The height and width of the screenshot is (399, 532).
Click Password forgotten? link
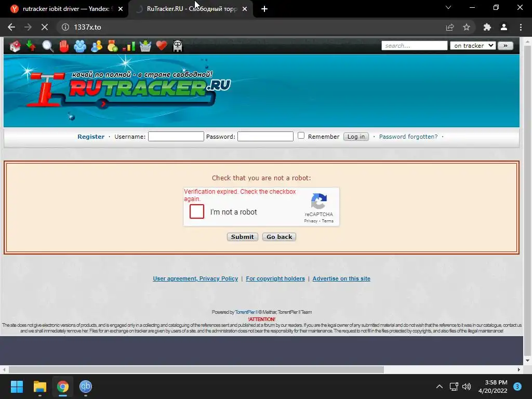[x=408, y=137]
